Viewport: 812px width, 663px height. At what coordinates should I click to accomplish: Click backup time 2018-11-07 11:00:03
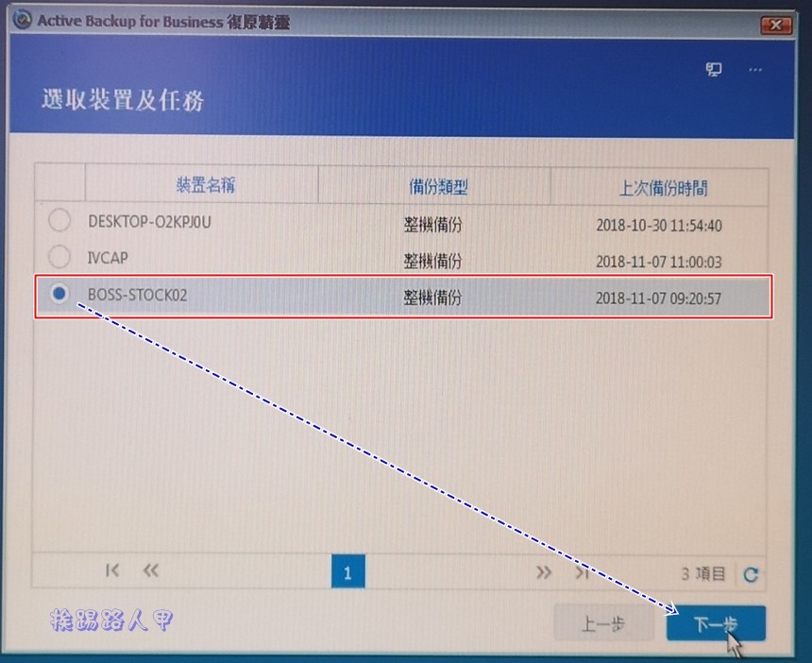pos(659,262)
